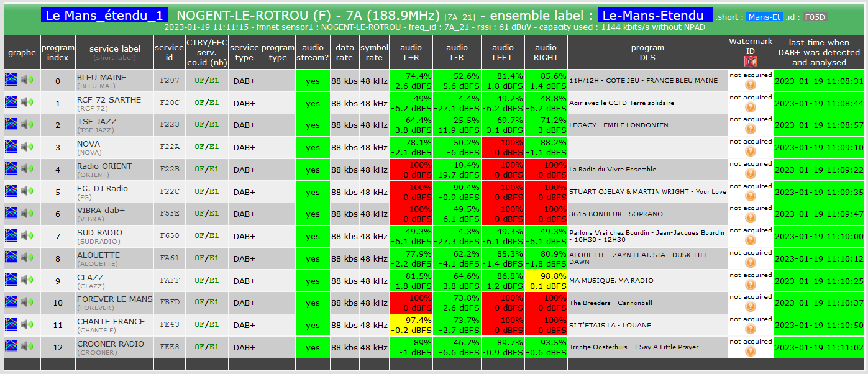Click DLS text 'SI T'ETAIS LA - LOUANE'
This screenshot has width=868, height=374.
pos(610,325)
